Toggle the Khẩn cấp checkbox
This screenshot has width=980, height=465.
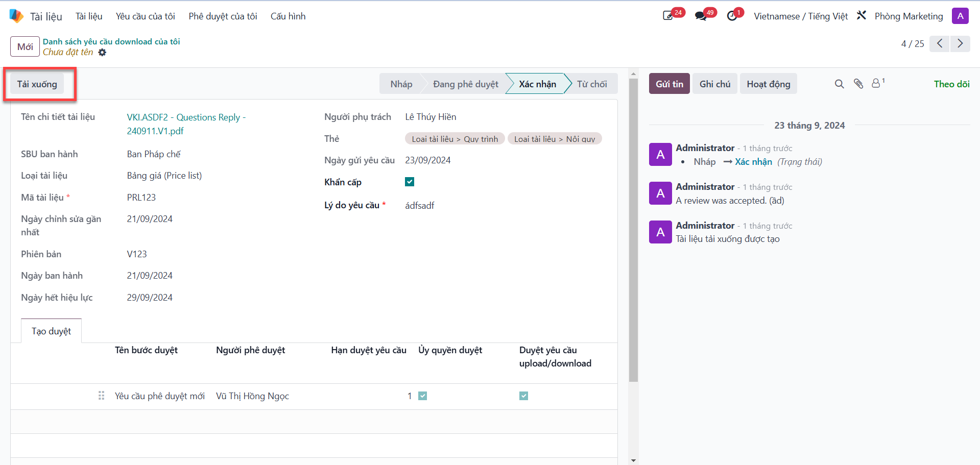(x=410, y=182)
